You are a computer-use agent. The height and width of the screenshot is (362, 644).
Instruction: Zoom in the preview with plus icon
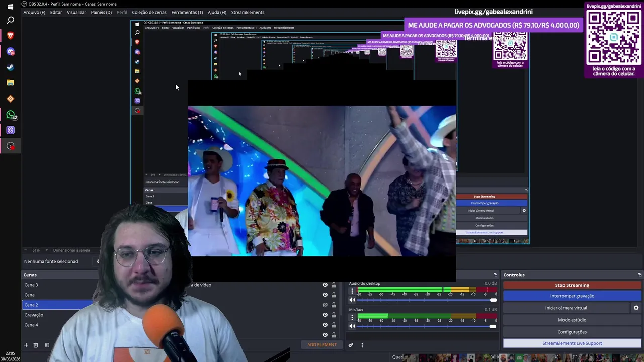47,250
